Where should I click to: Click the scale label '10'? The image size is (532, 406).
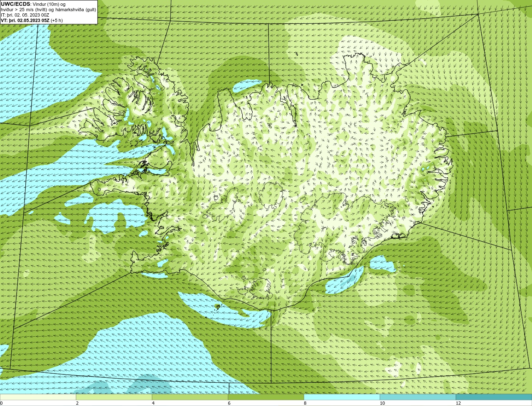[382, 403]
